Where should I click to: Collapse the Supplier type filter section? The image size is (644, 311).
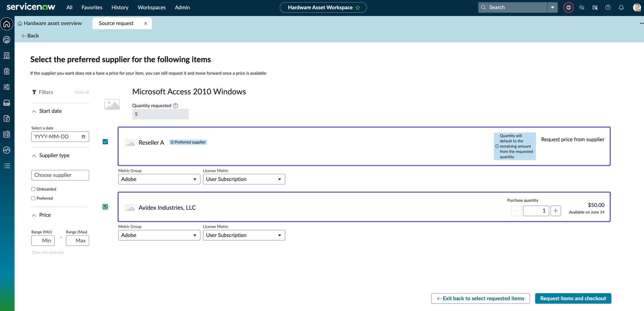(34, 156)
